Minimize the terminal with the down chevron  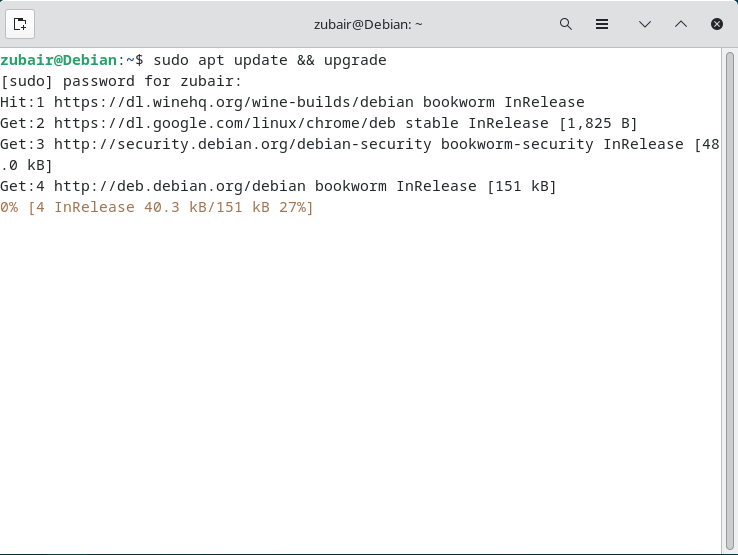click(645, 24)
